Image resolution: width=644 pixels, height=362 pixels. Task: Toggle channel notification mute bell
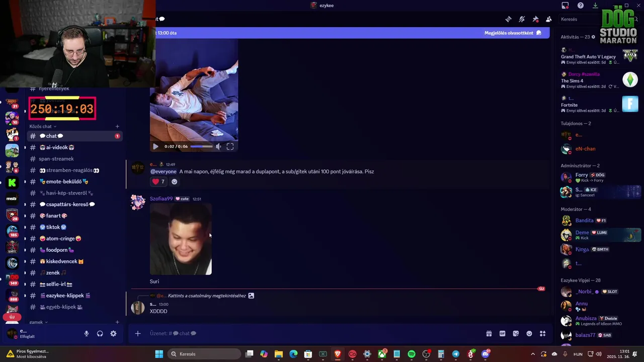tap(522, 19)
